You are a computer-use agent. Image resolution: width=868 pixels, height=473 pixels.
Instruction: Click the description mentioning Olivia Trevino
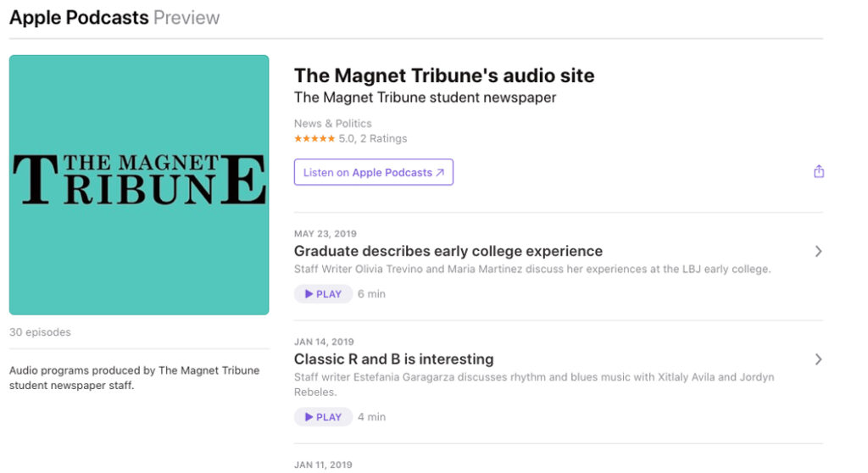[x=531, y=270]
